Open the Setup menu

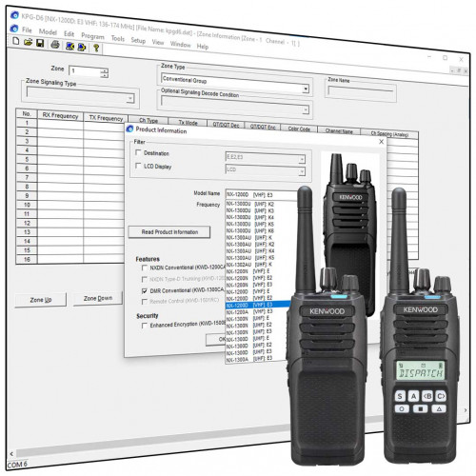click(x=138, y=40)
